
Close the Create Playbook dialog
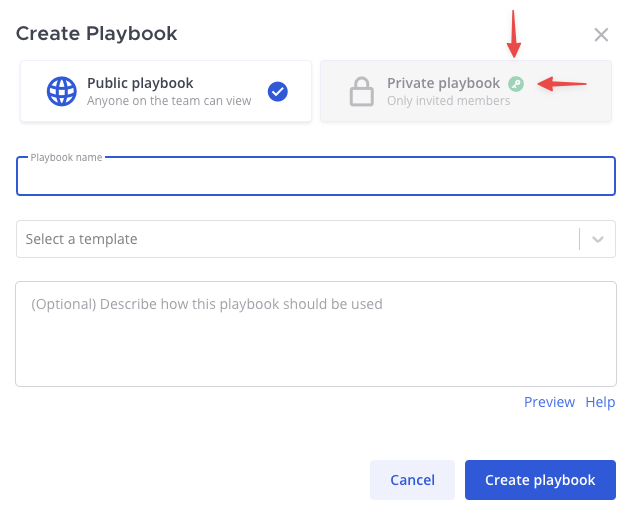tap(601, 35)
